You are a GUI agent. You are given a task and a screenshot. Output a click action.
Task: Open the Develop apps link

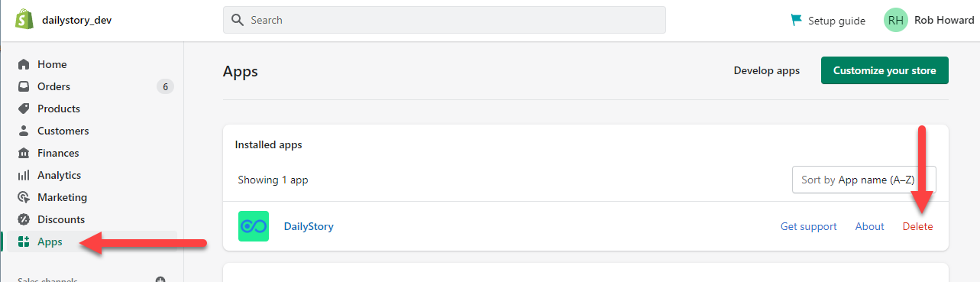pyautogui.click(x=767, y=70)
